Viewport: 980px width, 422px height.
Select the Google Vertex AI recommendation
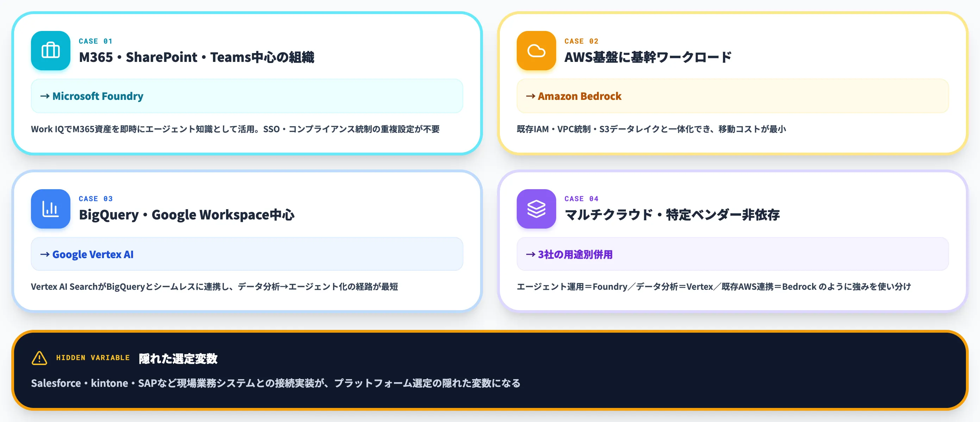pyautogui.click(x=247, y=254)
